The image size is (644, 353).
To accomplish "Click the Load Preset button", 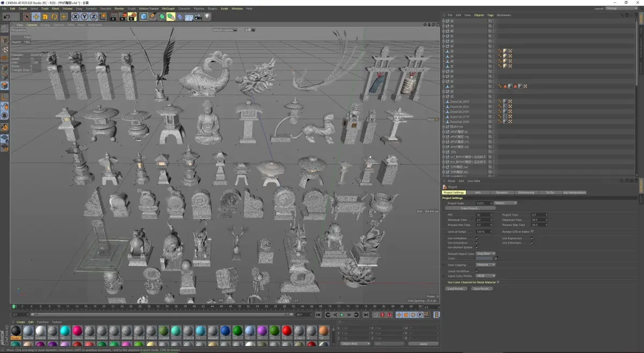I will click(456, 289).
